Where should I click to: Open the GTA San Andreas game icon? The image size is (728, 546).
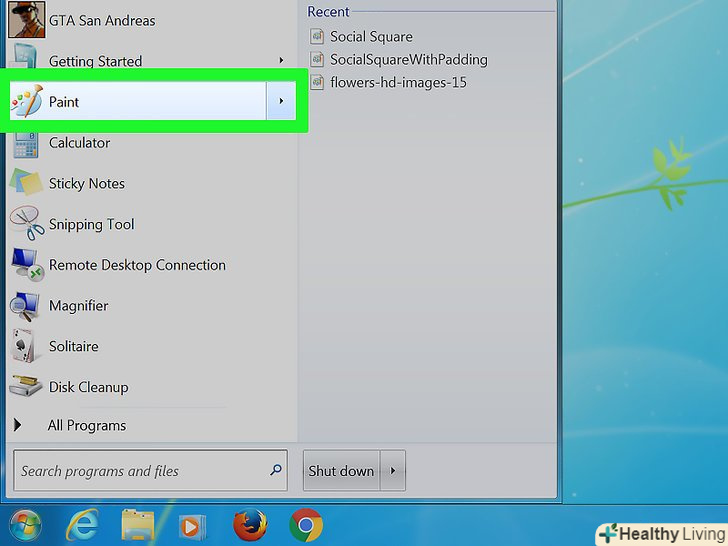pyautogui.click(x=27, y=20)
